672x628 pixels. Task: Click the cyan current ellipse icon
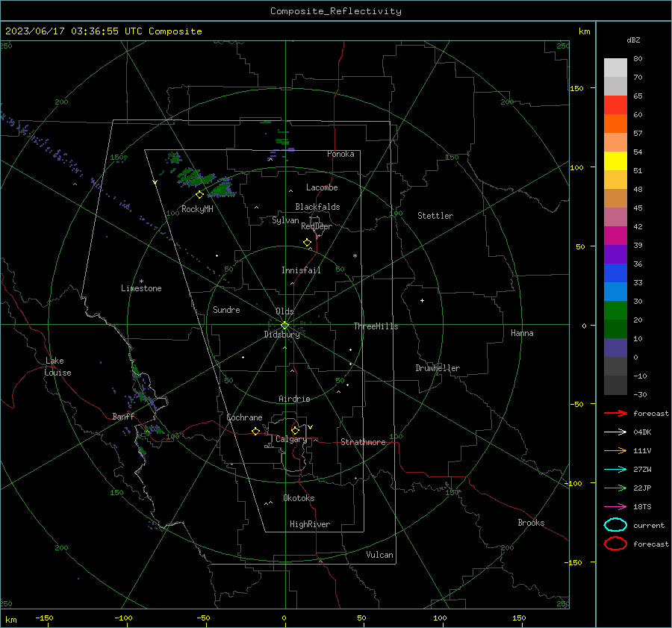(615, 525)
